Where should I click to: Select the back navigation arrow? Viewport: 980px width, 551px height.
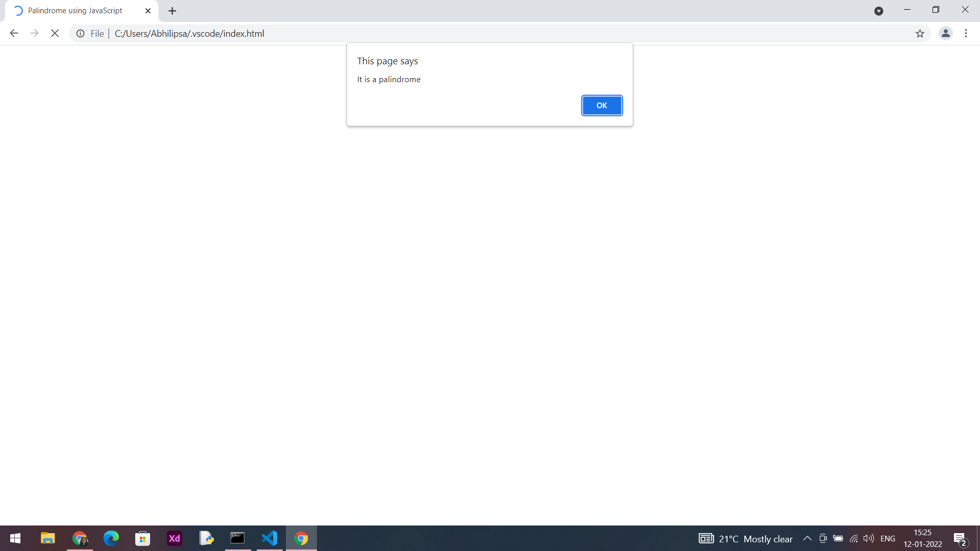point(13,33)
